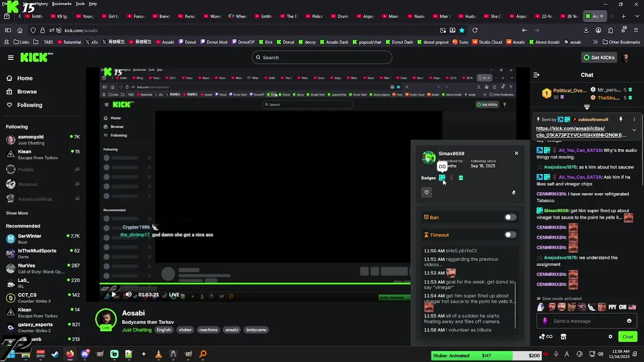This screenshot has height=362, width=644.
Task: Click the Get KICKs button
Action: tap(599, 57)
